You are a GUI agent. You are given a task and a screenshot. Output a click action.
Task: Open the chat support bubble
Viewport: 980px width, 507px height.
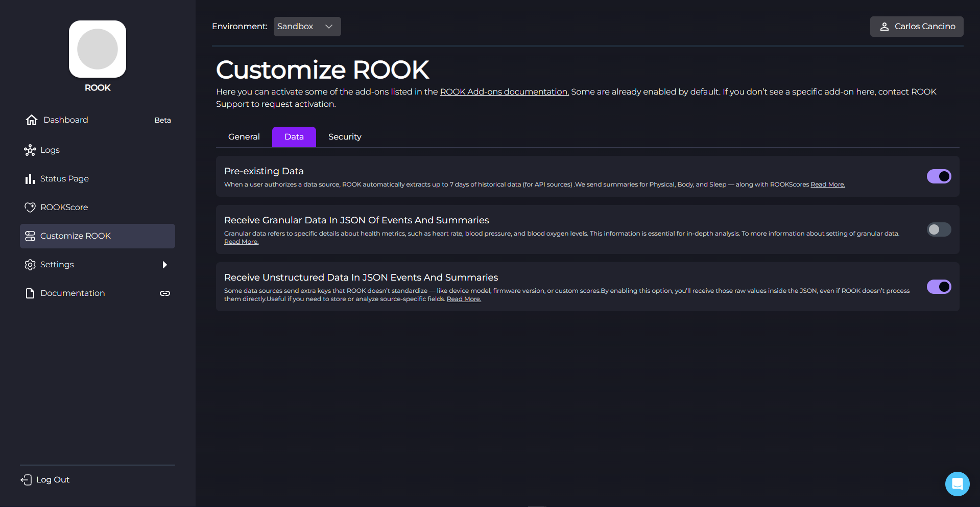[957, 483]
